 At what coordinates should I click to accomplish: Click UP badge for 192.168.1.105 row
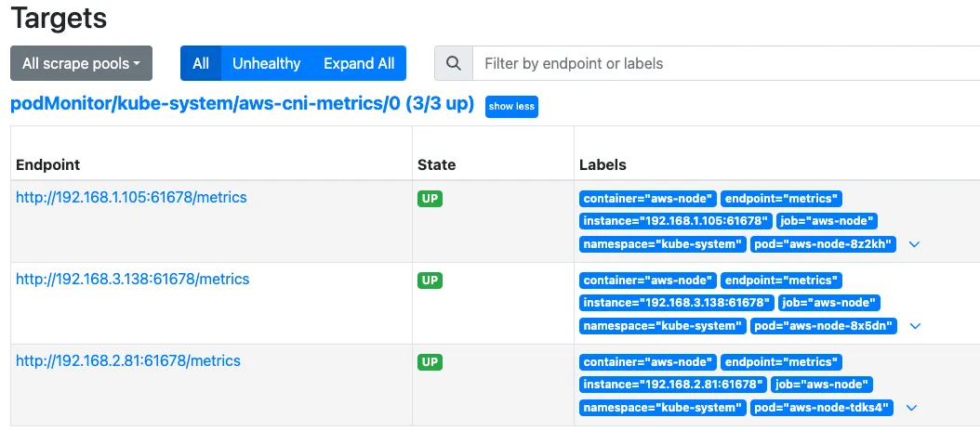coord(430,199)
